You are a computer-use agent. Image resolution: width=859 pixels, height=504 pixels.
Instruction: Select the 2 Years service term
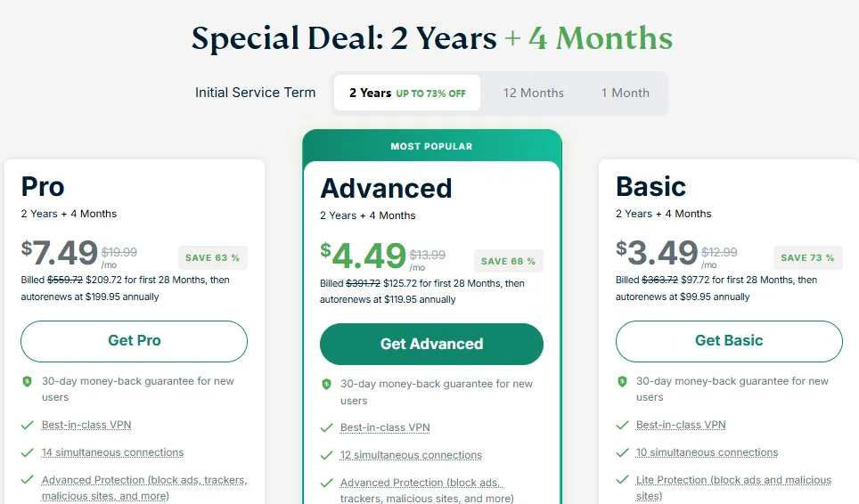(x=406, y=93)
